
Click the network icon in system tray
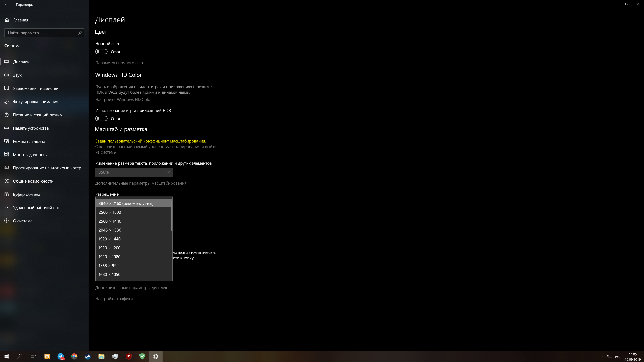[610, 356]
